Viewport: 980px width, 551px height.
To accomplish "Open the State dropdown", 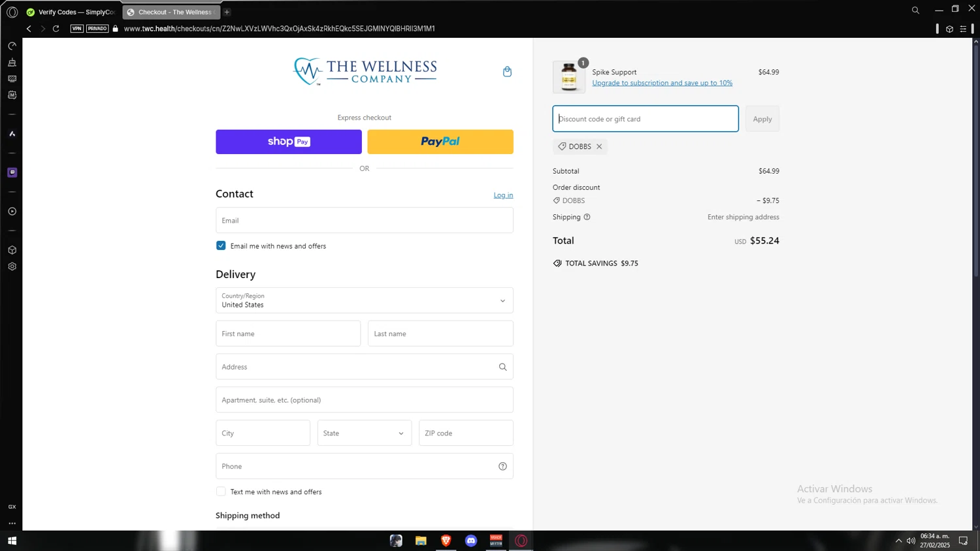I will [x=365, y=433].
